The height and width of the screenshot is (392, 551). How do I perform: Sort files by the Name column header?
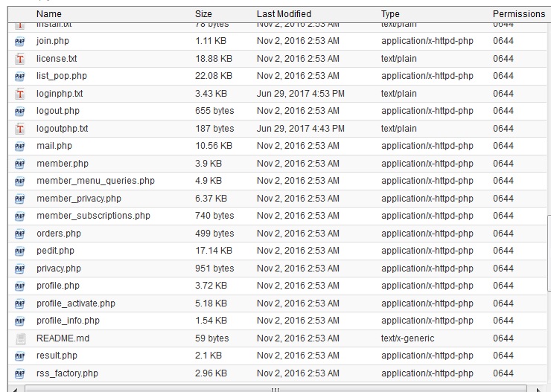pos(49,13)
